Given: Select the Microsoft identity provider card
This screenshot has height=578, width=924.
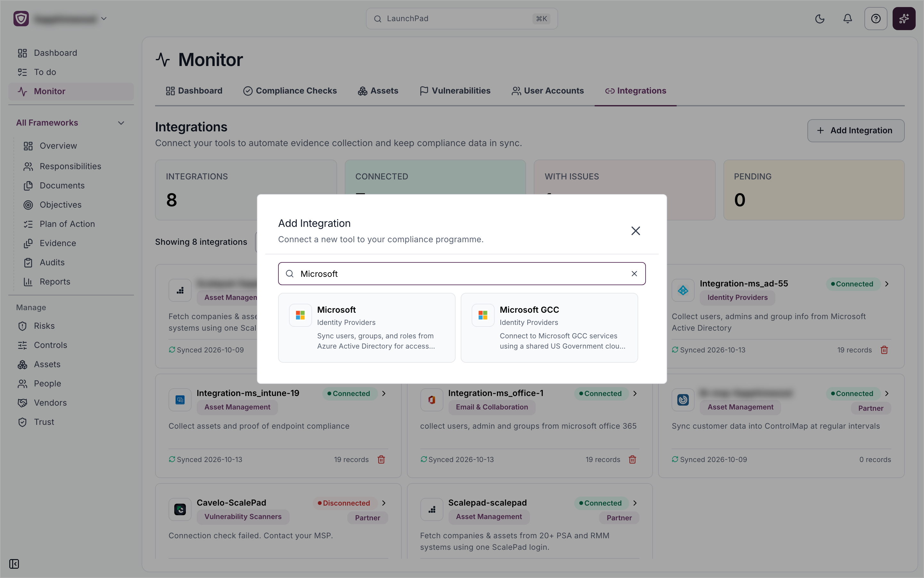Looking at the screenshot, I should (x=367, y=328).
